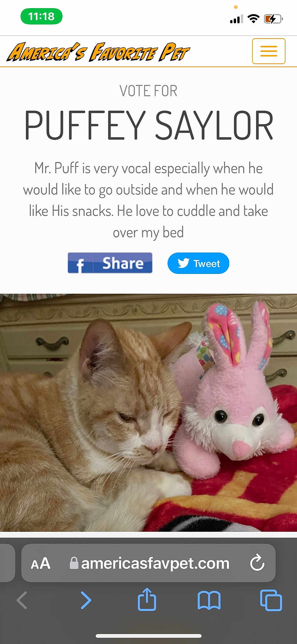The image size is (297, 644).
Task: Open the AA reader text options
Action: pos(40,563)
